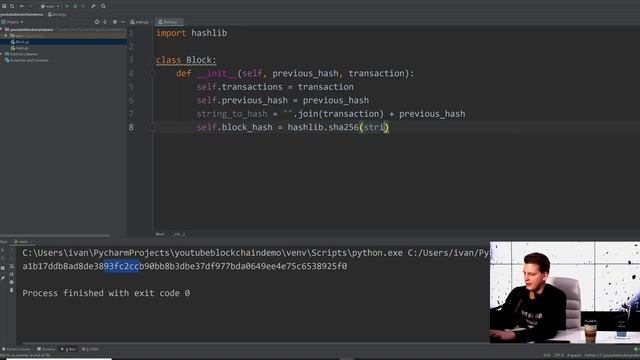Expand the venv folder in project tree
Screen dimensions: 640x360
pos(6,36)
